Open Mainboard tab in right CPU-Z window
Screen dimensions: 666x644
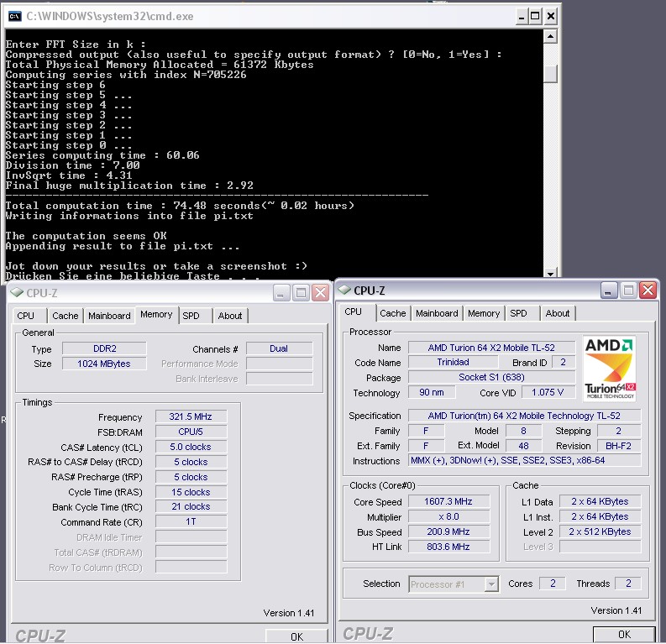pos(437,313)
